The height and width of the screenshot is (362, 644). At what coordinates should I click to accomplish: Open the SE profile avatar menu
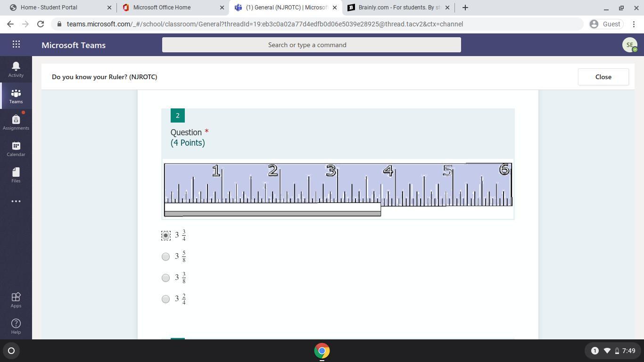[x=629, y=45]
